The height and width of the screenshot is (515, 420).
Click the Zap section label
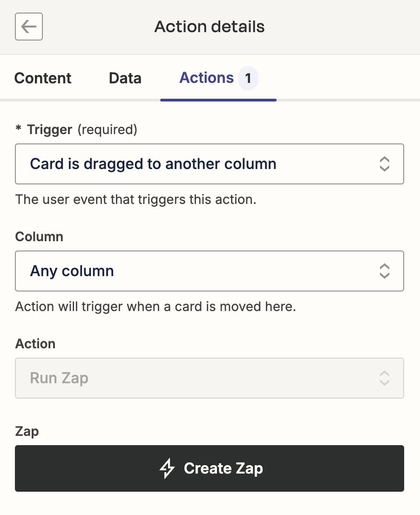tap(27, 431)
